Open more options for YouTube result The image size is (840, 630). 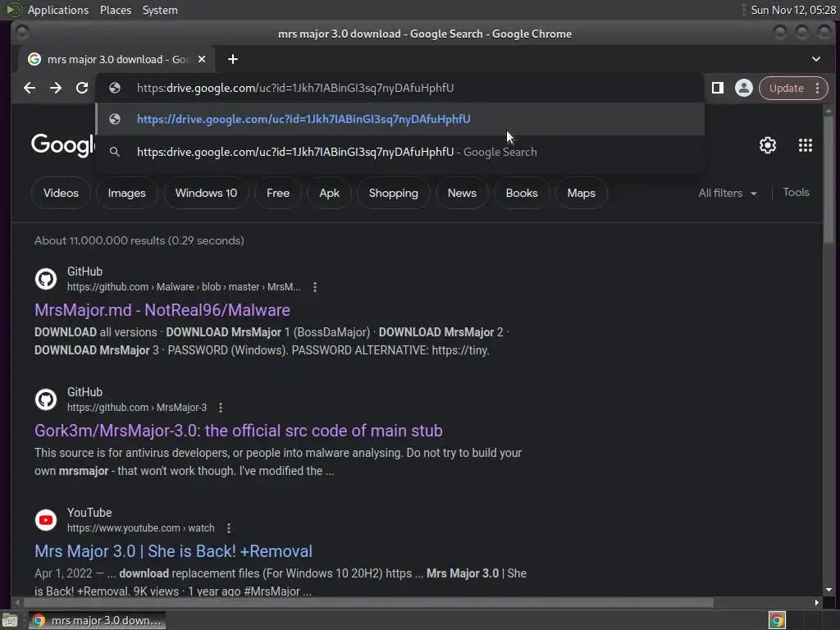click(x=229, y=528)
